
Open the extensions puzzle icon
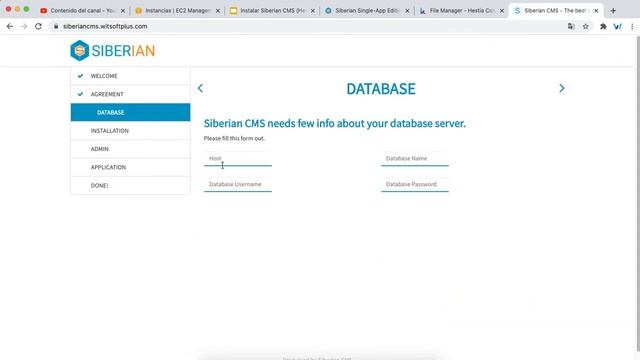click(x=603, y=26)
